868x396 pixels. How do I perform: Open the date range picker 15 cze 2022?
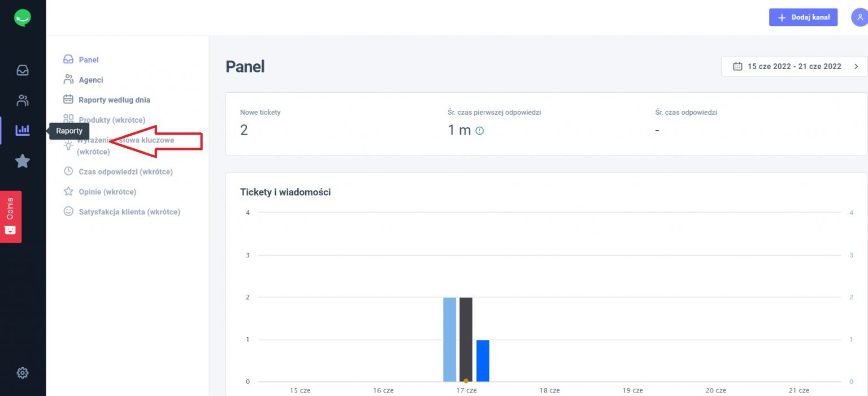click(x=788, y=66)
